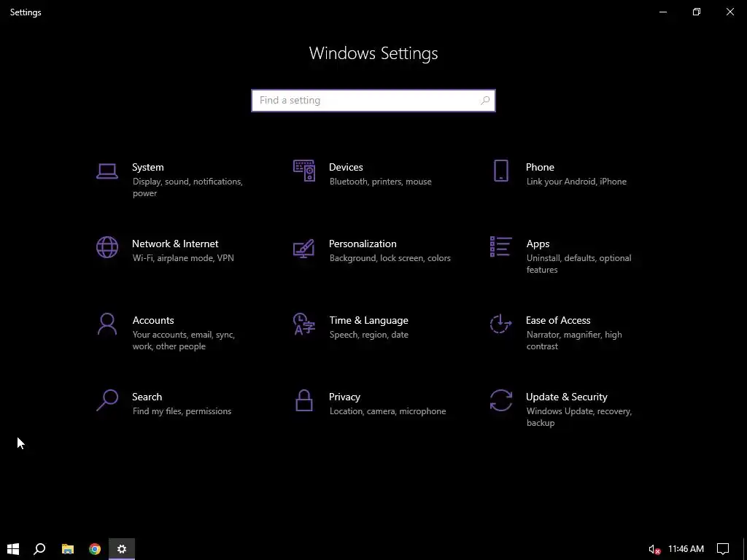Viewport: 747px width, 560px height.
Task: Click 'Find my files, permissions' text
Action: coord(182,411)
